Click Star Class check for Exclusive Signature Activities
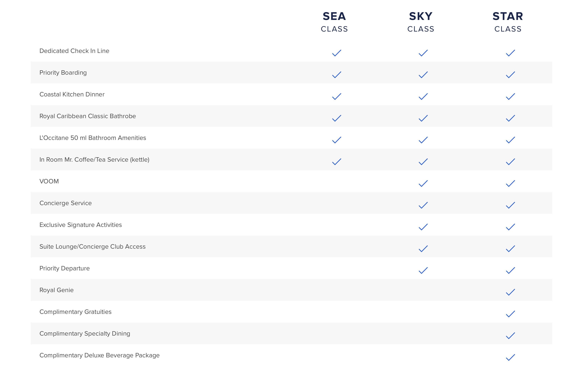588x374 pixels. point(510,227)
